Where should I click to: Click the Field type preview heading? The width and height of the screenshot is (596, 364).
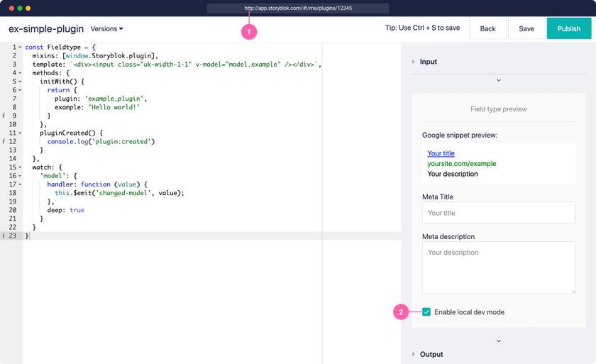click(499, 109)
